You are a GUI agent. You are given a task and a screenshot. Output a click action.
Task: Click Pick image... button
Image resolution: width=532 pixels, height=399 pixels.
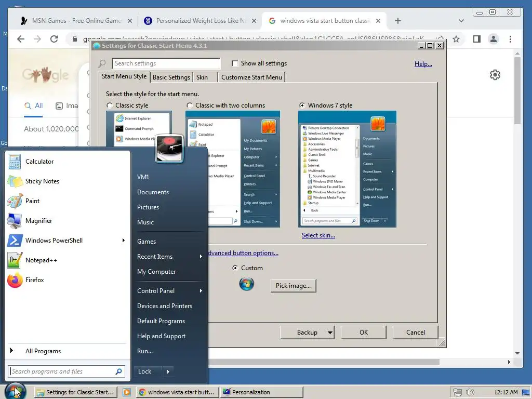(x=293, y=286)
